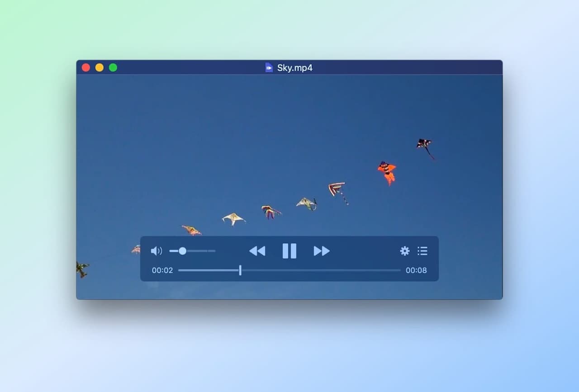This screenshot has width=579, height=392.
Task: Close the Sky.mp4 window
Action: tap(86, 68)
